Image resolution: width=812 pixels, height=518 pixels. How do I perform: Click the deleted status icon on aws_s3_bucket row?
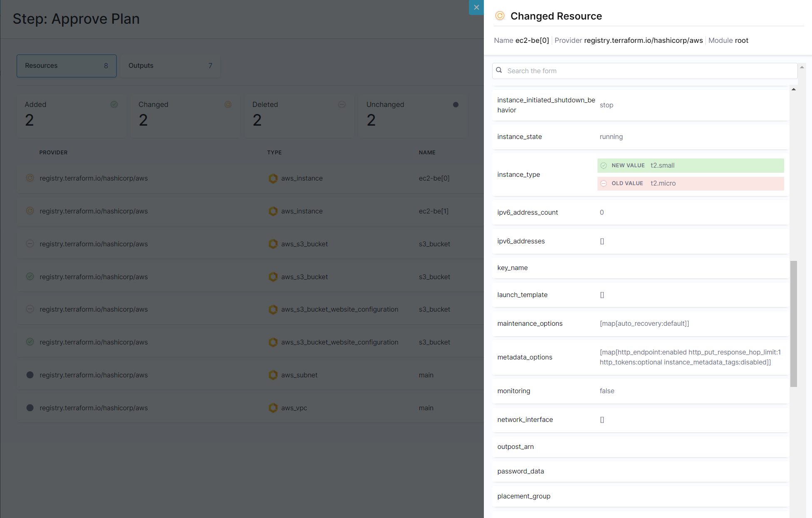(x=30, y=244)
